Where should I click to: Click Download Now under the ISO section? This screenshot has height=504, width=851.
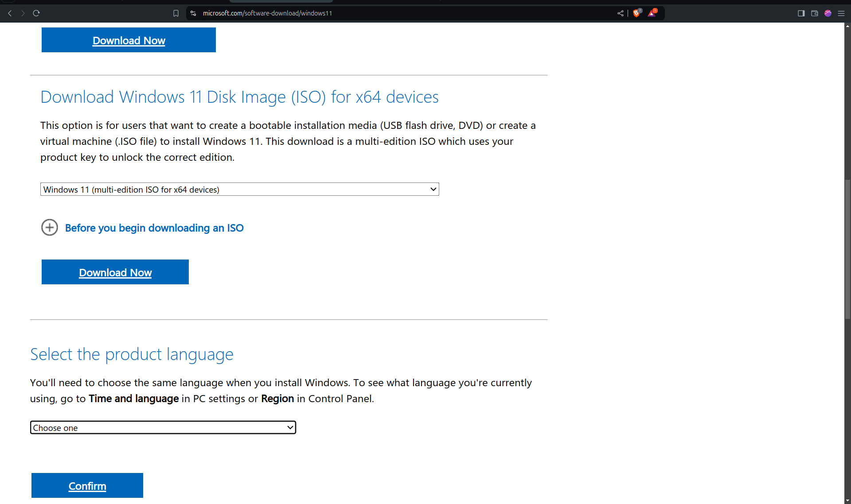click(115, 272)
